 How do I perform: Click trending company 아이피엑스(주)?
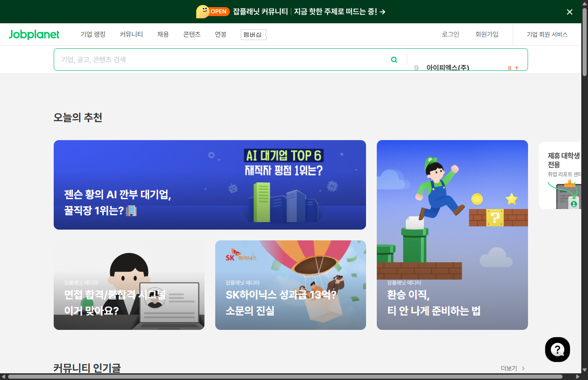click(x=447, y=68)
